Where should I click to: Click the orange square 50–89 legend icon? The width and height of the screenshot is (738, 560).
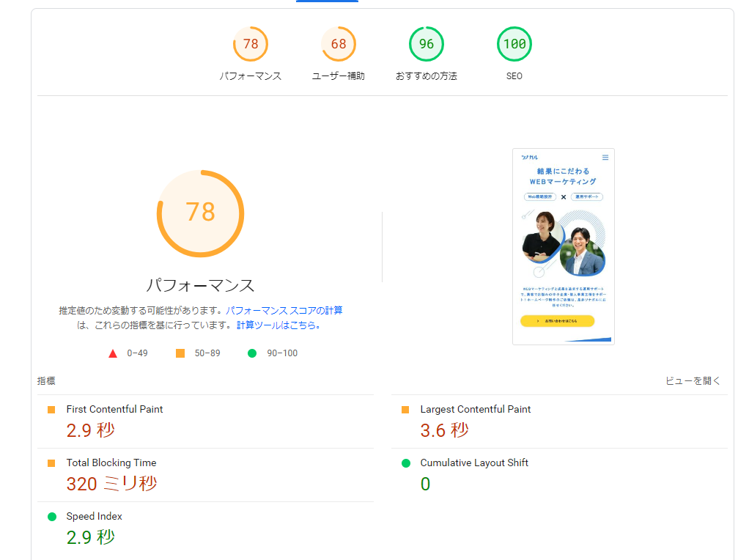[x=180, y=353]
